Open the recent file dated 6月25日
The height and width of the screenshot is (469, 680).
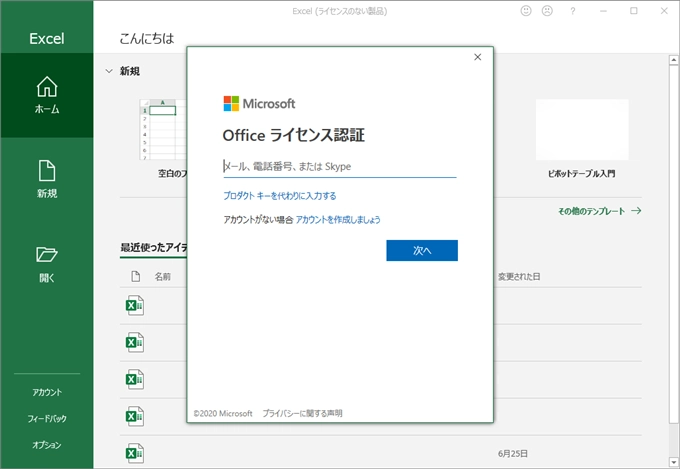click(381, 453)
